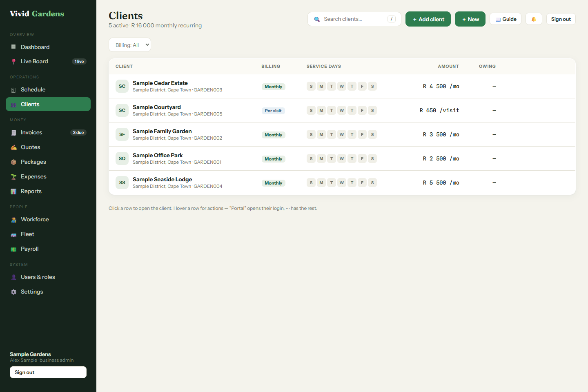The image size is (588, 392).
Task: Click the Invoices document icon
Action: click(x=13, y=133)
